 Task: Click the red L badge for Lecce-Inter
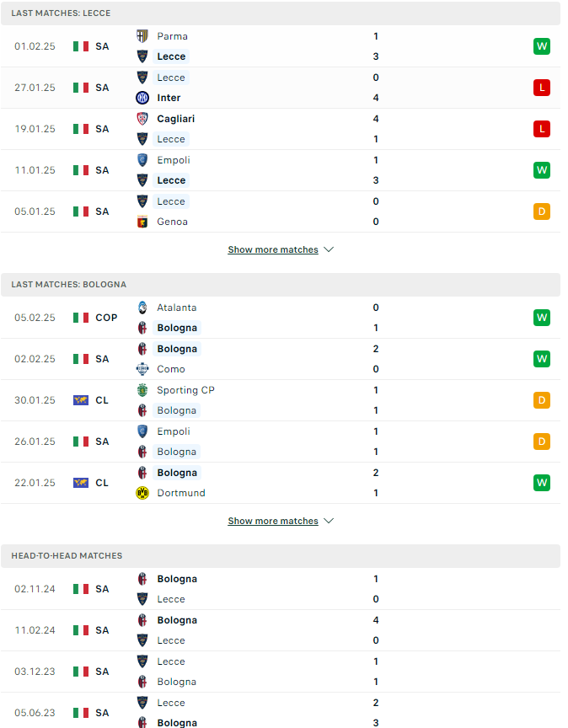(542, 88)
